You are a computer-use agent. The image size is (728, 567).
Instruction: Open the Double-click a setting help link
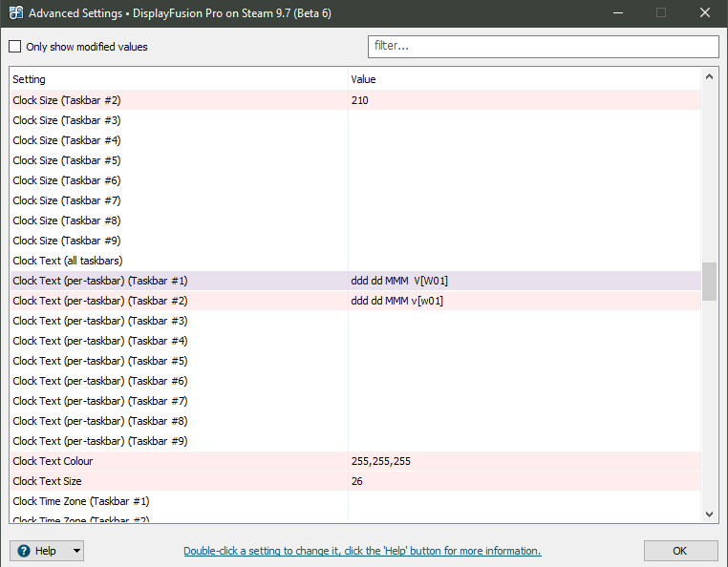(362, 551)
